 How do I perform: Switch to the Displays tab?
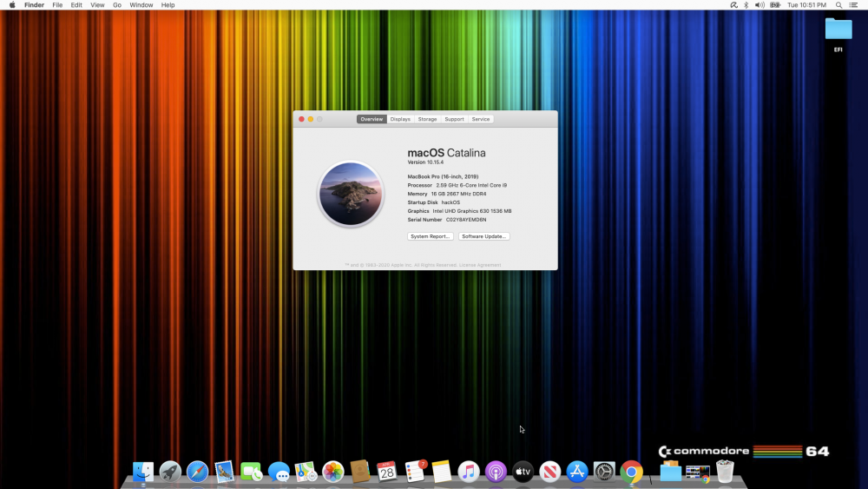[x=400, y=119]
